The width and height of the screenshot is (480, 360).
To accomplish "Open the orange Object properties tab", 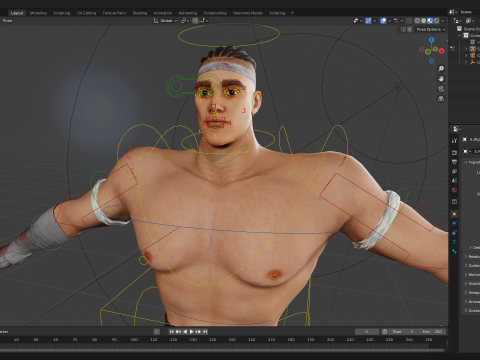I will tap(454, 214).
